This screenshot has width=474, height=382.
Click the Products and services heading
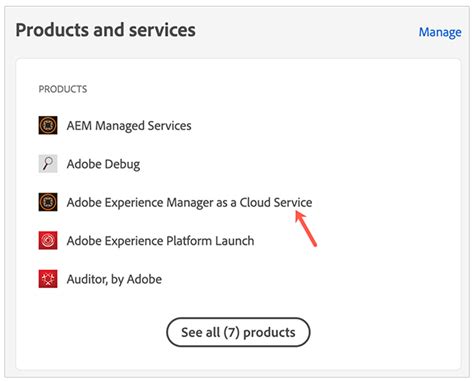[106, 30]
